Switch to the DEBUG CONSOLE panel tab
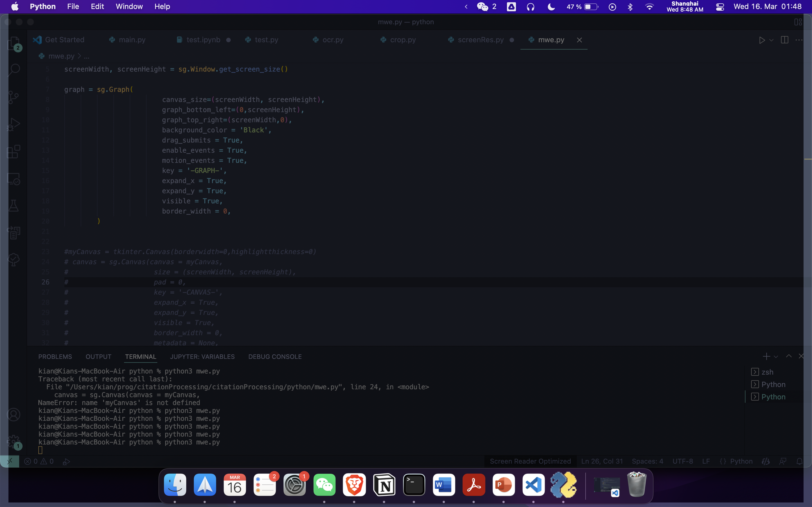 275,357
